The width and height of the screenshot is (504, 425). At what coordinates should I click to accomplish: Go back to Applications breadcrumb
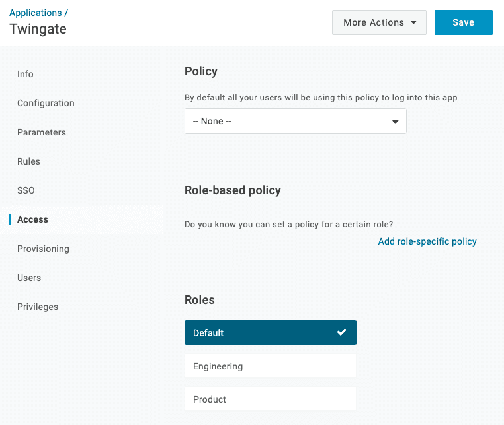click(36, 13)
